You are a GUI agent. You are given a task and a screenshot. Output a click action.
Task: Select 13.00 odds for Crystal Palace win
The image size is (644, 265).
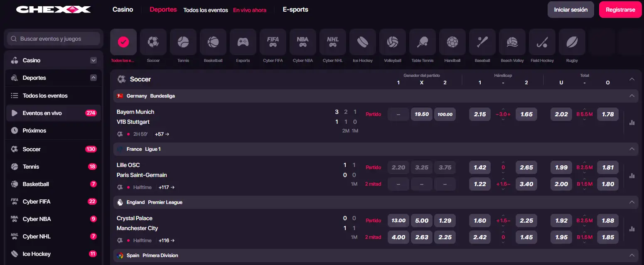pyautogui.click(x=398, y=221)
